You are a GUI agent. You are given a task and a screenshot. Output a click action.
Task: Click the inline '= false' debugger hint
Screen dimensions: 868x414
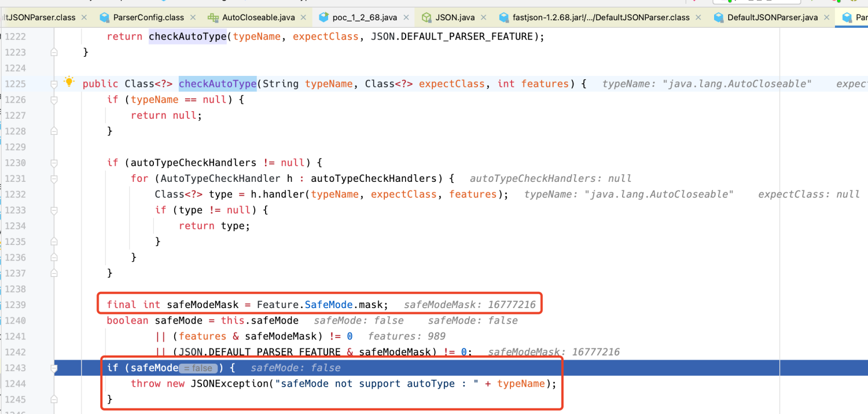198,368
